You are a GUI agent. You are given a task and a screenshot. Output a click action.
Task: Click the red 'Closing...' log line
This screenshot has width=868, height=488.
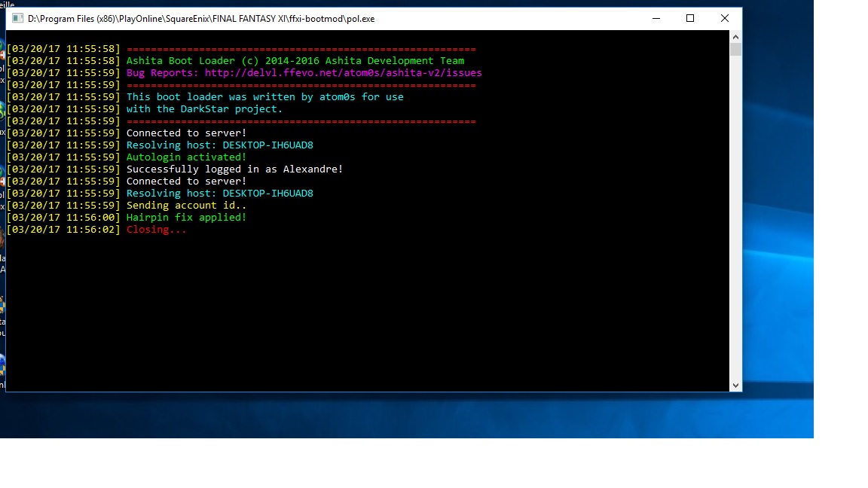click(156, 230)
